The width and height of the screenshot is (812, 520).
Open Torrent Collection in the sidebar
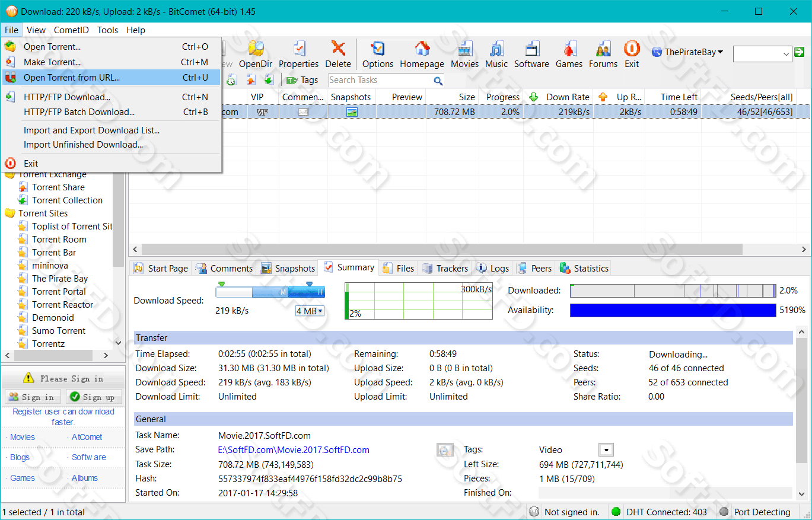(67, 200)
